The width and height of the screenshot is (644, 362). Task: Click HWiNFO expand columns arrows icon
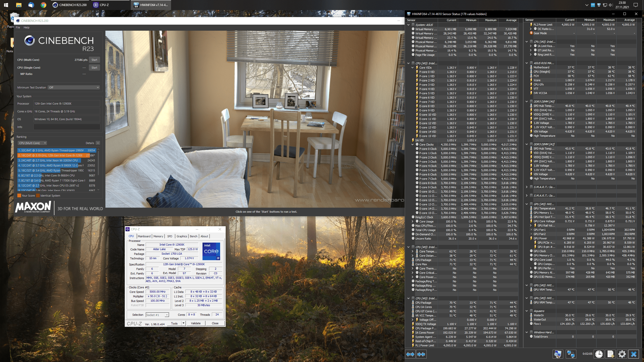coord(410,354)
